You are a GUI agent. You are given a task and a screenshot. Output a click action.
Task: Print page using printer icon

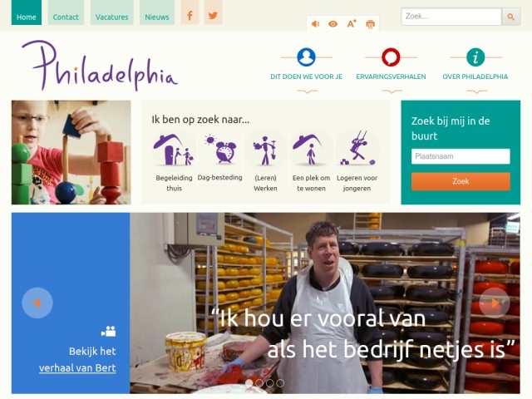tap(370, 24)
